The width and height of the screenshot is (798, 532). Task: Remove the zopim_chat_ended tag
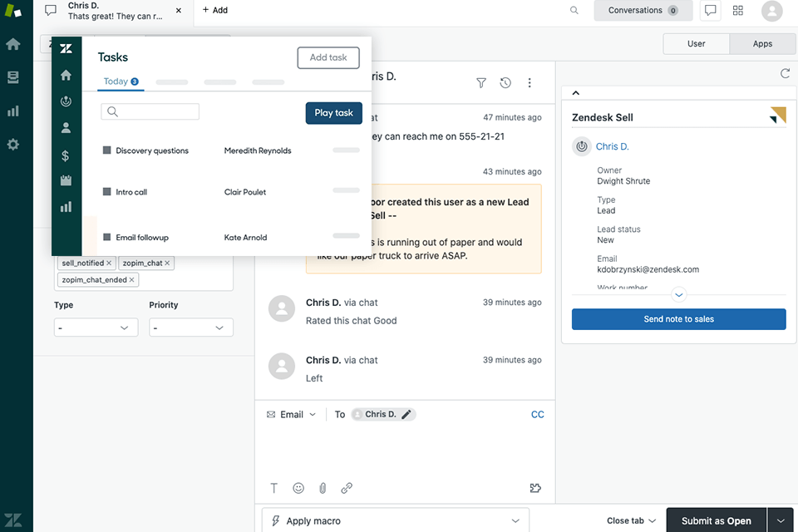132,280
